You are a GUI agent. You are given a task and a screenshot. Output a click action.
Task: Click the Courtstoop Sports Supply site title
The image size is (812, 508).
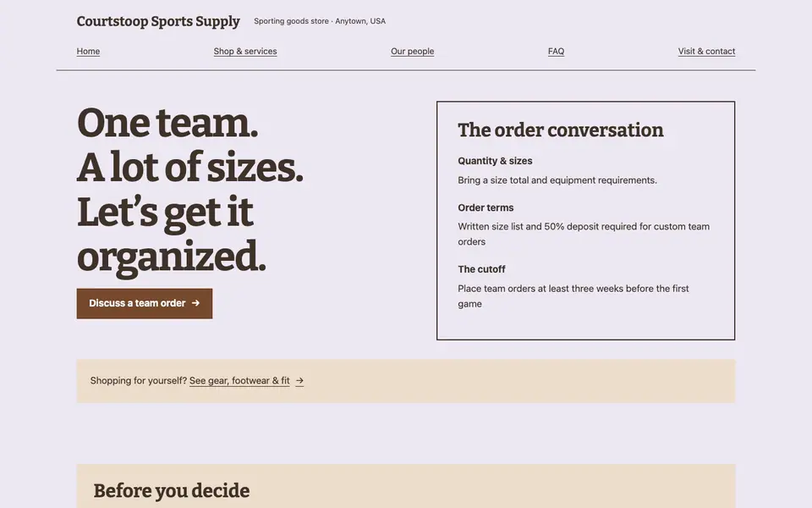(158, 21)
